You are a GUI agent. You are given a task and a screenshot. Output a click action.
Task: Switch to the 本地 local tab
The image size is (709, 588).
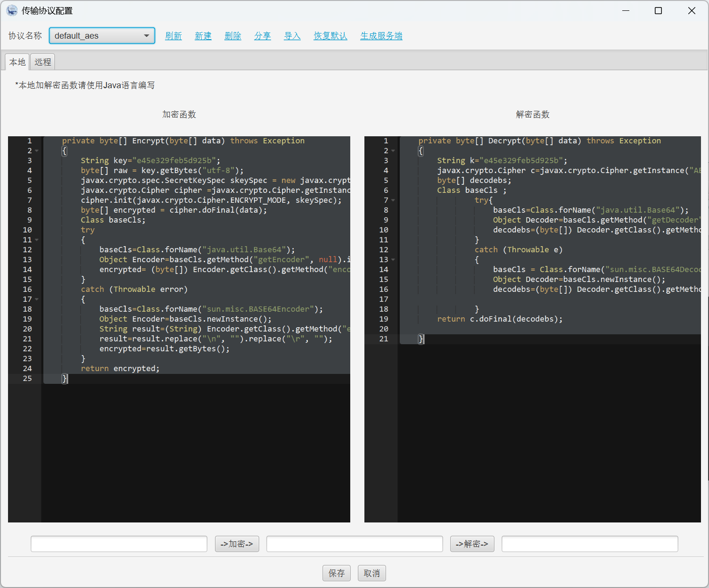point(17,62)
